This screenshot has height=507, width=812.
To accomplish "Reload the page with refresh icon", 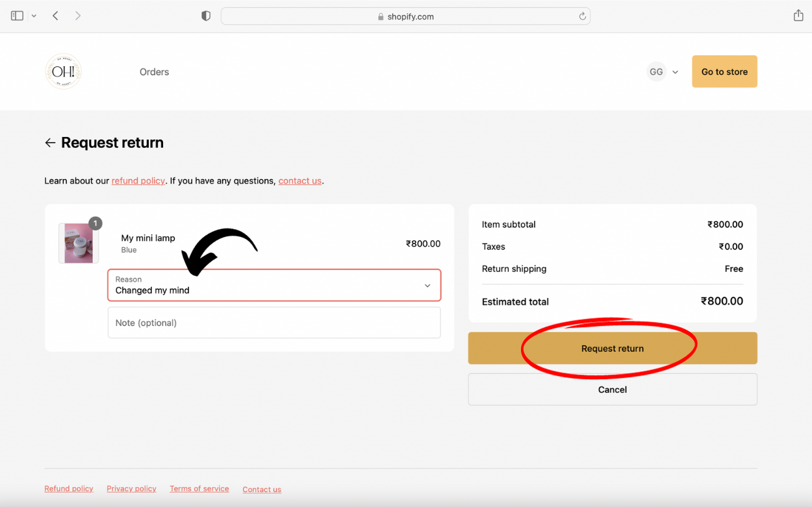I will pyautogui.click(x=582, y=16).
